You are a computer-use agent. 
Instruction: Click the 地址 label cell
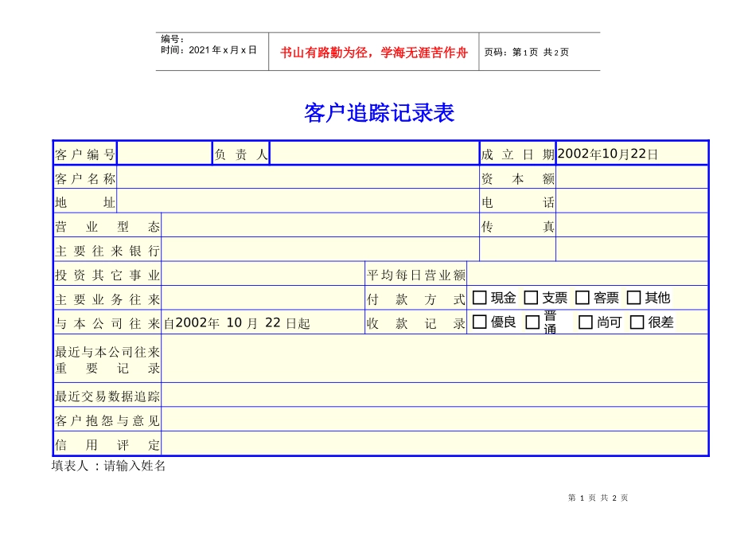[x=85, y=201]
